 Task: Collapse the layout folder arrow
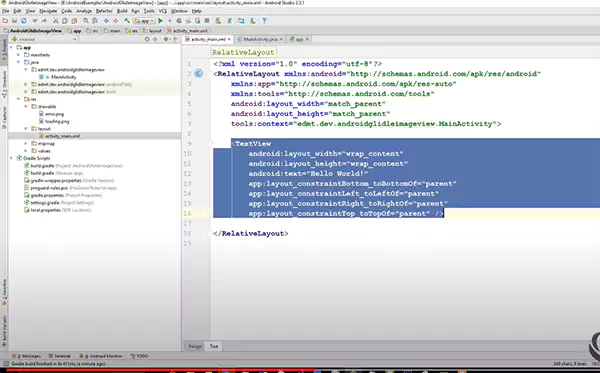pos(26,129)
